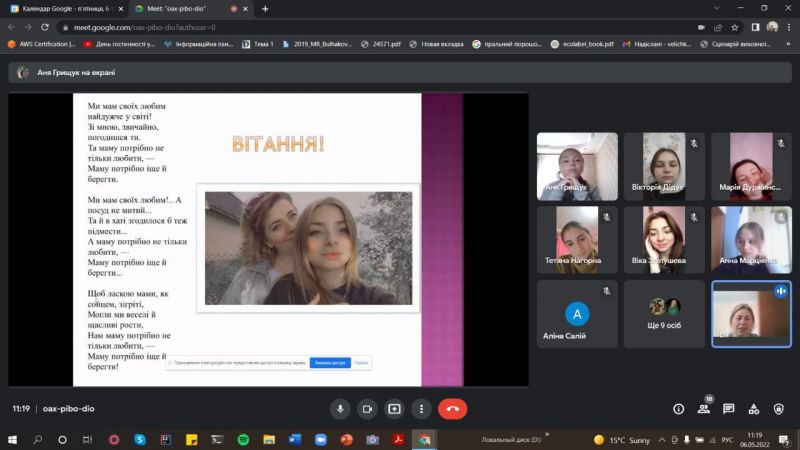The height and width of the screenshot is (450, 800).
Task: Go back in browser history
Action: (x=11, y=27)
